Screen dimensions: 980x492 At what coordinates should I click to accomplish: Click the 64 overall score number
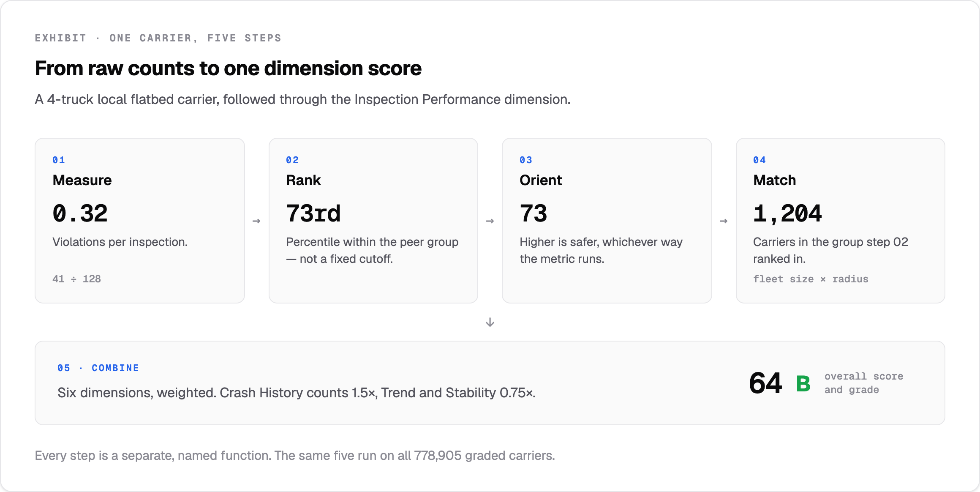[765, 383]
